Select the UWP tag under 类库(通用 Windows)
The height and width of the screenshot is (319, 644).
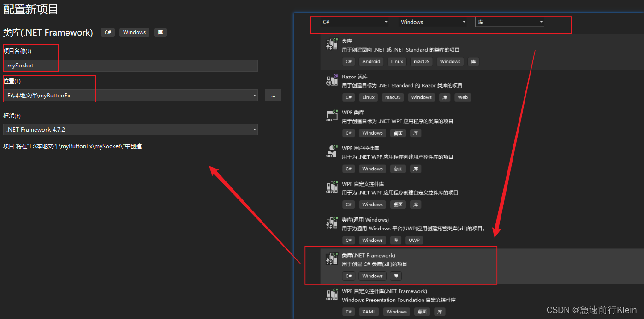click(x=414, y=240)
